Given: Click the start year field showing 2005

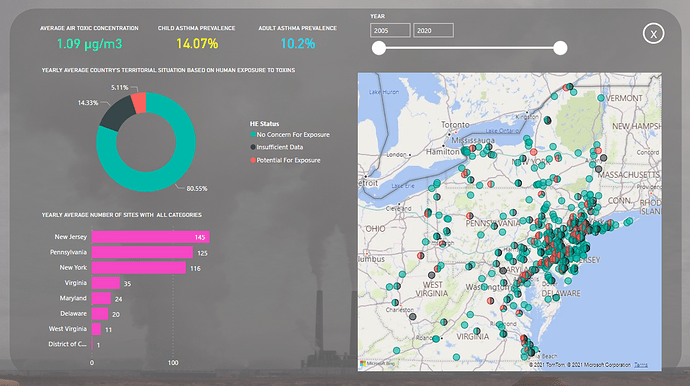Looking at the screenshot, I should (390, 30).
